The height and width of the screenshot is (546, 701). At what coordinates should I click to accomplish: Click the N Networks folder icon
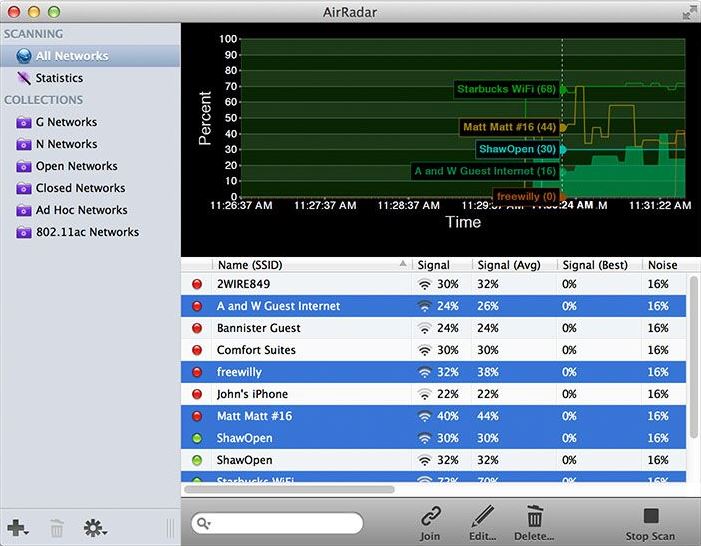(24, 144)
